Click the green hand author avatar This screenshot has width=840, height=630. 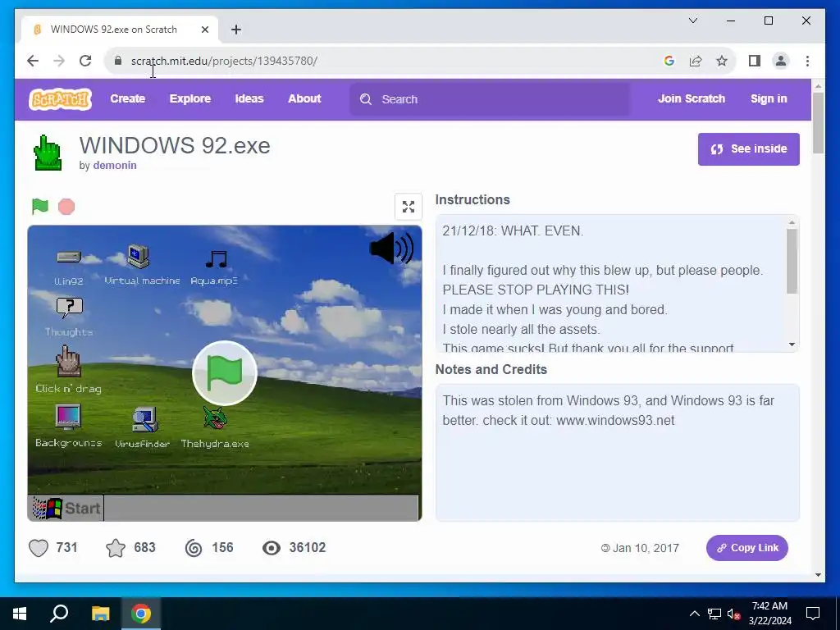[48, 153]
